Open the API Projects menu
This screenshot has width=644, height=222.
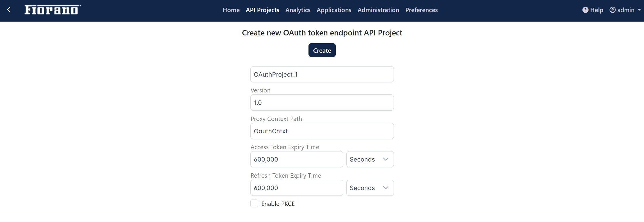coord(262,10)
